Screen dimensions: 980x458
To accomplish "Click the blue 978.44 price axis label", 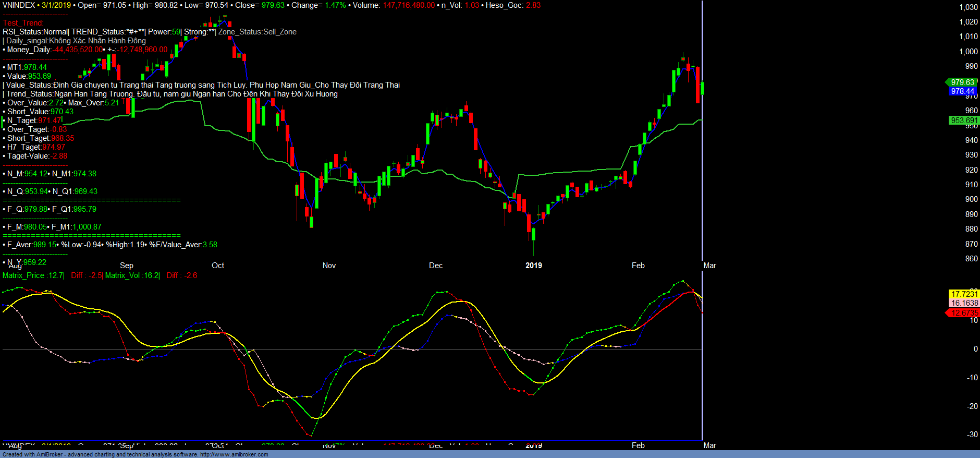I will click(x=962, y=91).
